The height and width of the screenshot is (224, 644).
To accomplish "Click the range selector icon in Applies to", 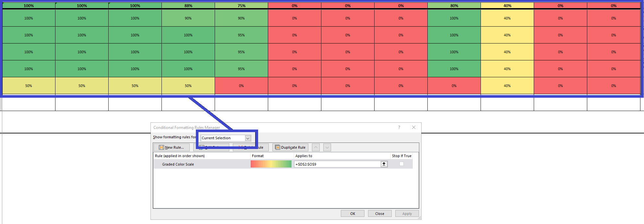I will [384, 164].
